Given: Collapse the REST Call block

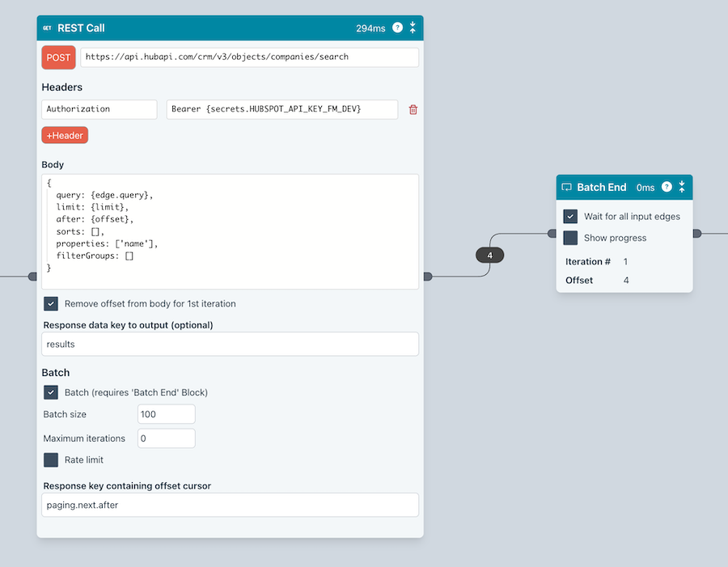Looking at the screenshot, I should click(x=413, y=28).
